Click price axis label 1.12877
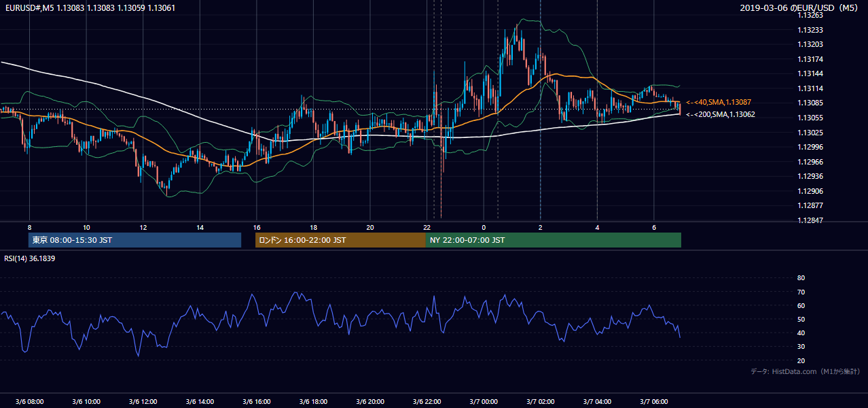 pos(810,205)
